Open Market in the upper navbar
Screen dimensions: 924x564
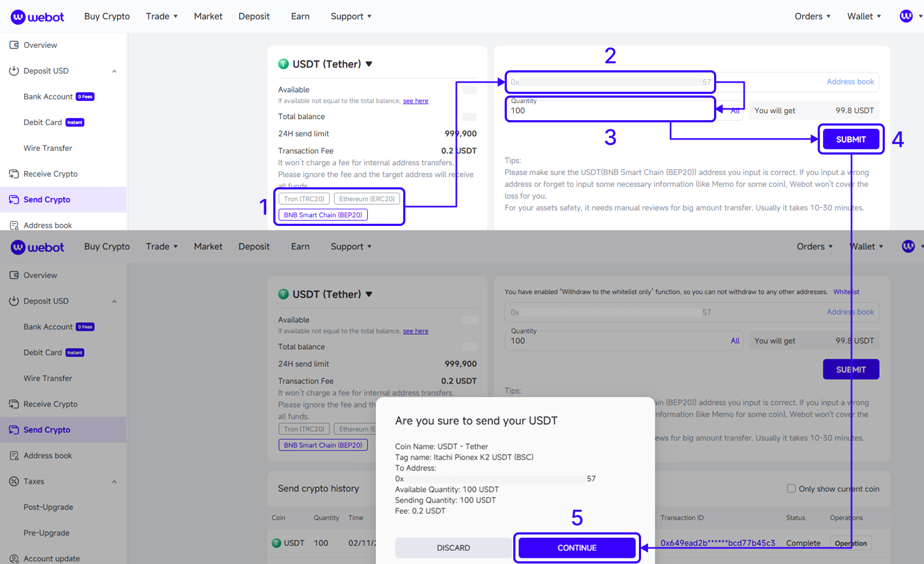click(x=208, y=16)
